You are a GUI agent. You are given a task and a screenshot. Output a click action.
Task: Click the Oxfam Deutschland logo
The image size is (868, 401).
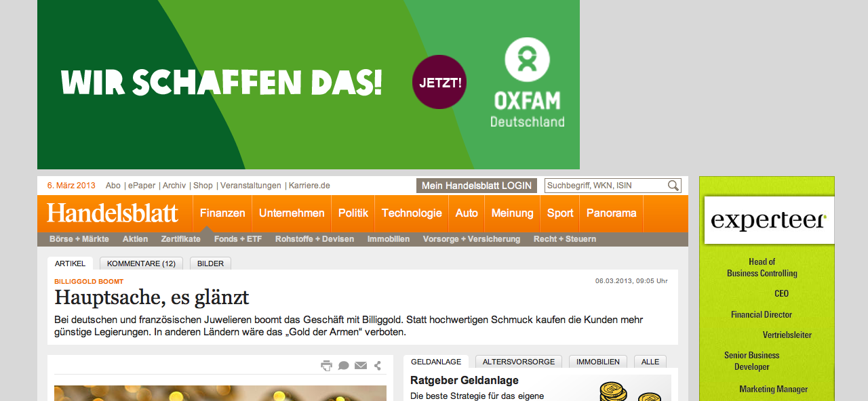[527, 83]
